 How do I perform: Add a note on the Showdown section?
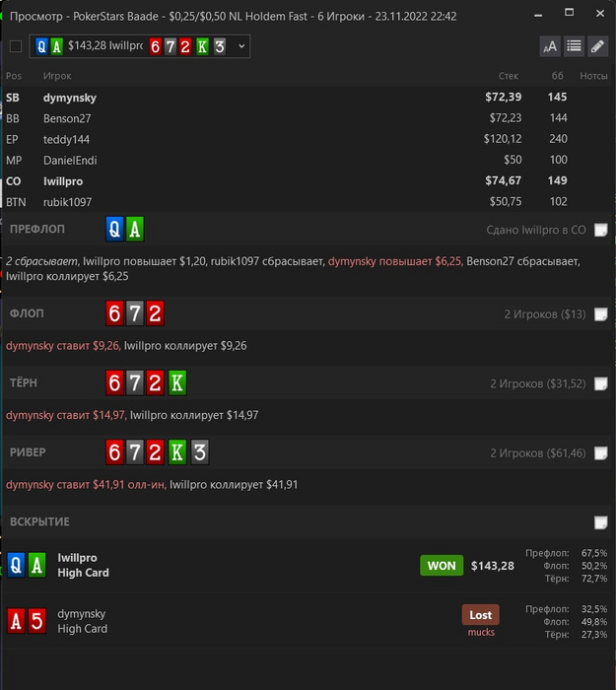click(601, 522)
